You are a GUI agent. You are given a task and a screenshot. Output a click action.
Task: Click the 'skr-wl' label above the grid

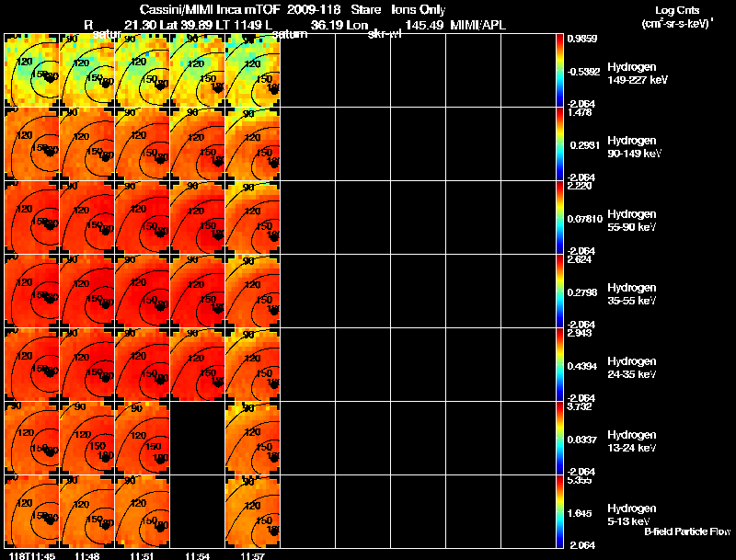coord(385,34)
